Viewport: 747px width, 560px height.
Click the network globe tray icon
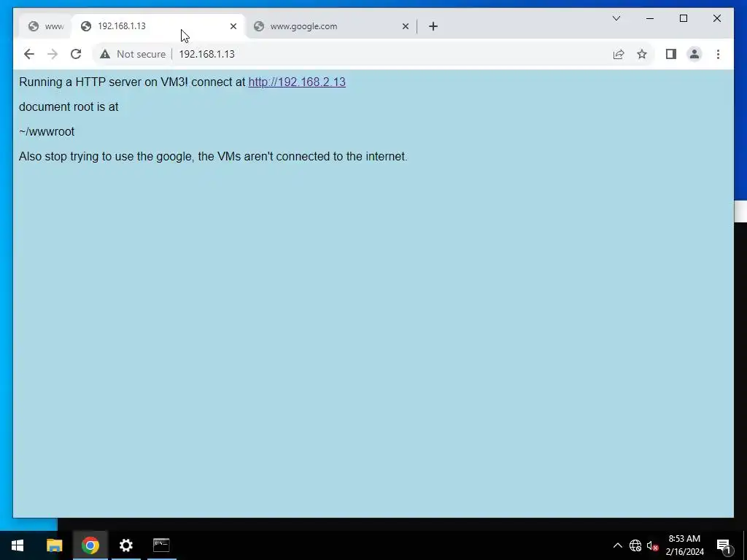635,545
